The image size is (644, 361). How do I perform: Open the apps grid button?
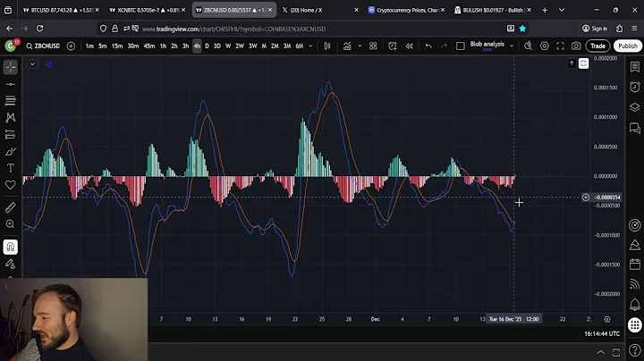634,325
